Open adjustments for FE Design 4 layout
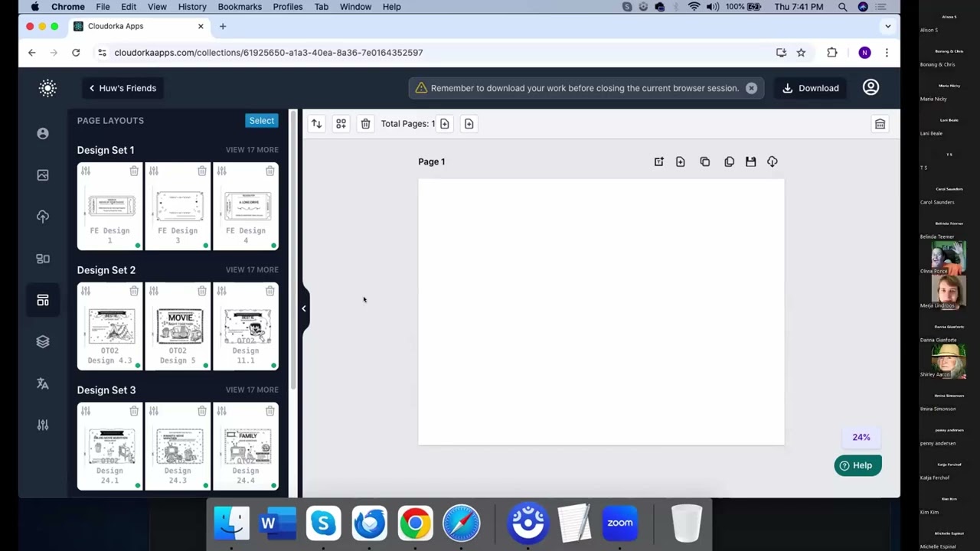Image resolution: width=980 pixels, height=551 pixels. (x=221, y=171)
